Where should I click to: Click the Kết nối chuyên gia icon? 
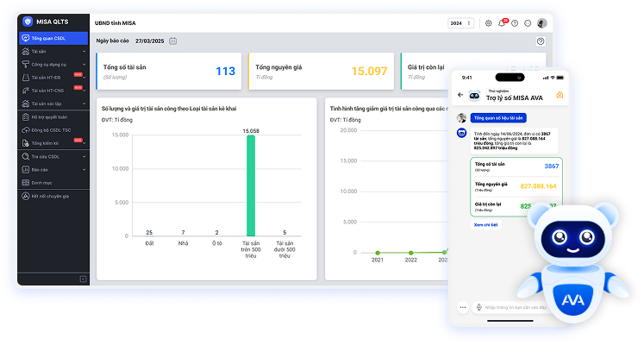point(26,197)
